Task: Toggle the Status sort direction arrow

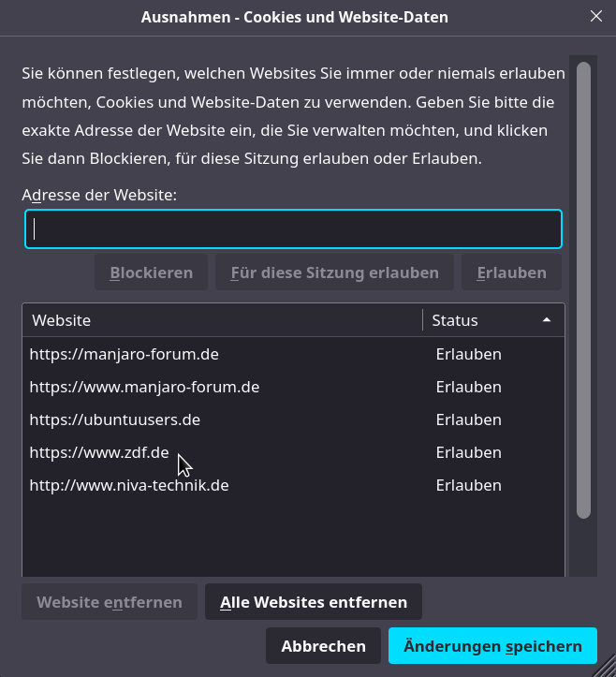Action: click(547, 320)
